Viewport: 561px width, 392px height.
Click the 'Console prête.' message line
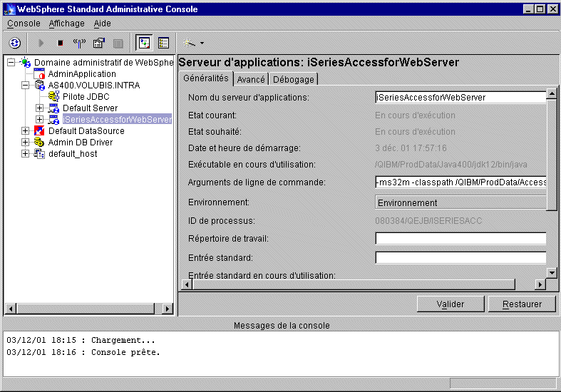click(83, 352)
